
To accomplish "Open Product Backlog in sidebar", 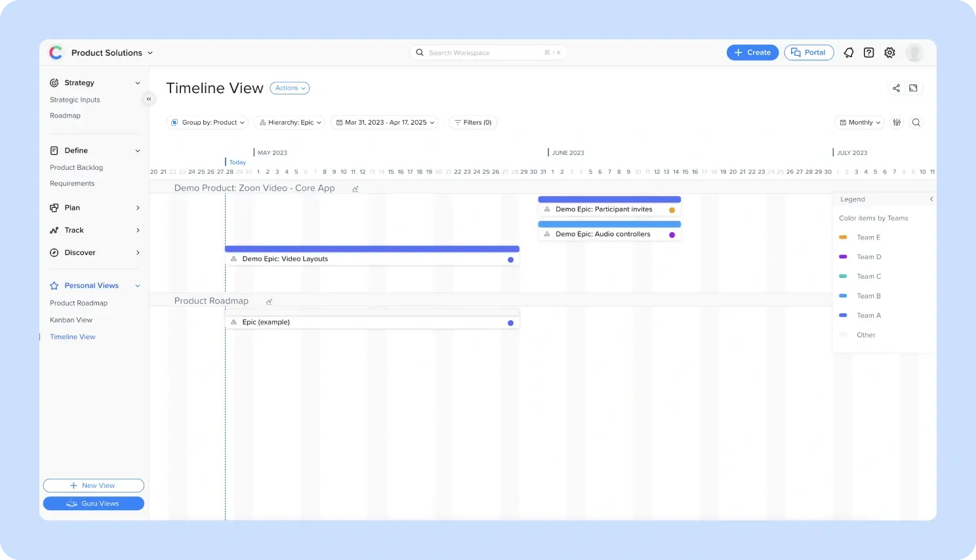I will 76,168.
